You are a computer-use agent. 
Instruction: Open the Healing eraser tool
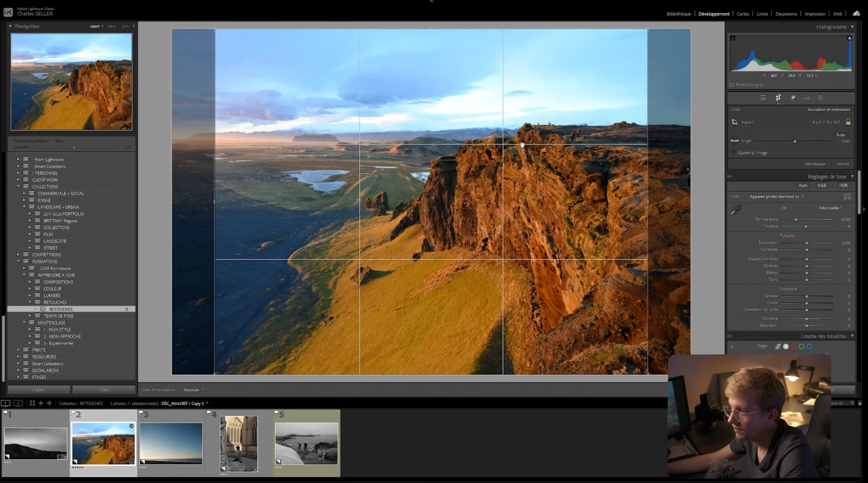point(793,98)
